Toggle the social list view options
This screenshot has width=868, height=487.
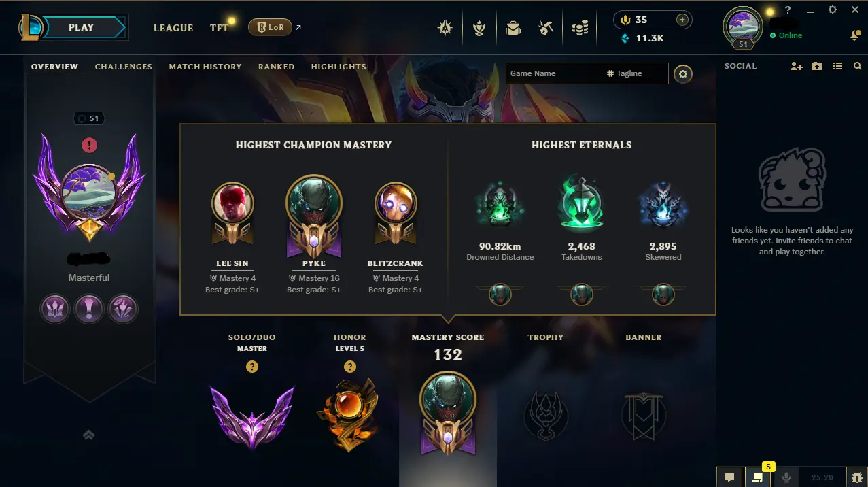(x=837, y=66)
